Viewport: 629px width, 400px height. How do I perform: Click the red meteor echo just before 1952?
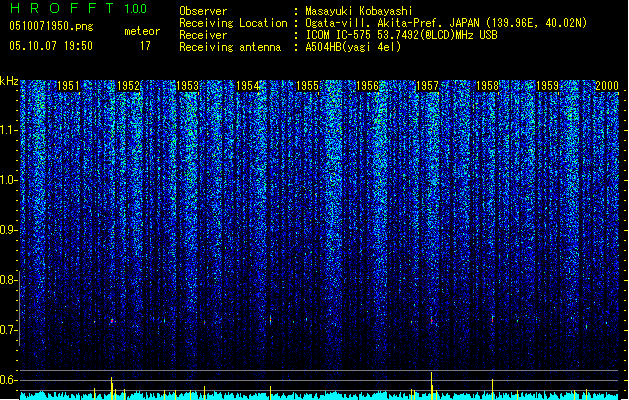click(112, 321)
